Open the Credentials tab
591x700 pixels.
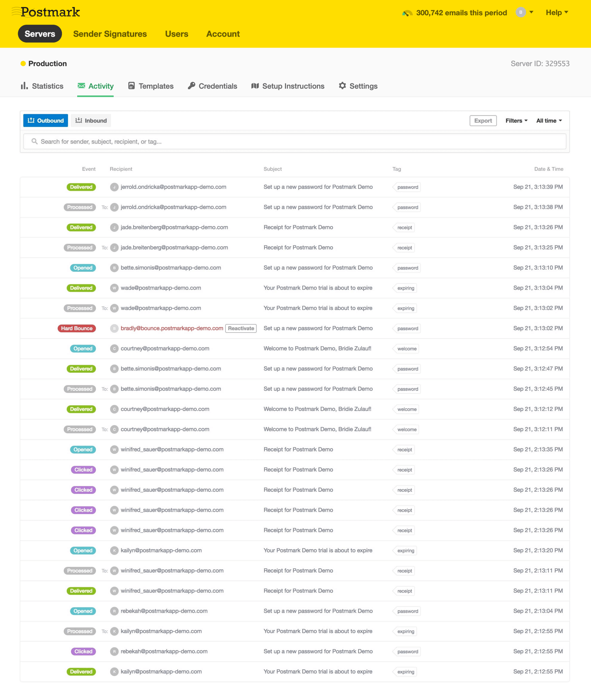(213, 86)
